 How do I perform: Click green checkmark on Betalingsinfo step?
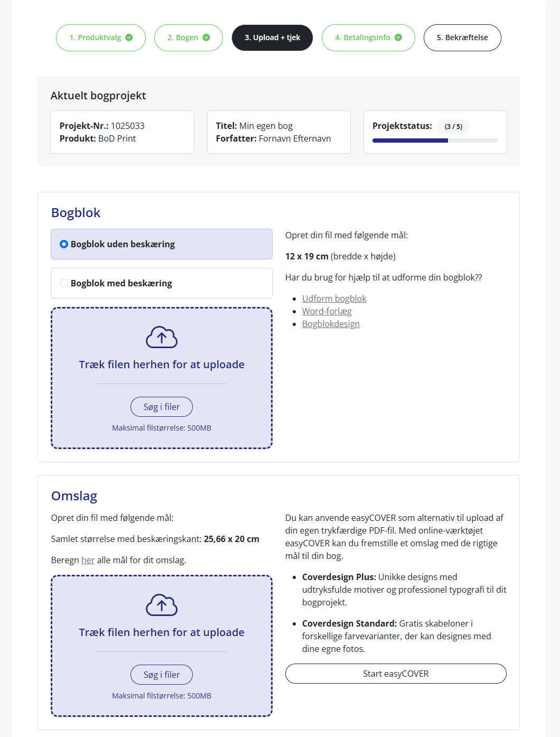(398, 38)
